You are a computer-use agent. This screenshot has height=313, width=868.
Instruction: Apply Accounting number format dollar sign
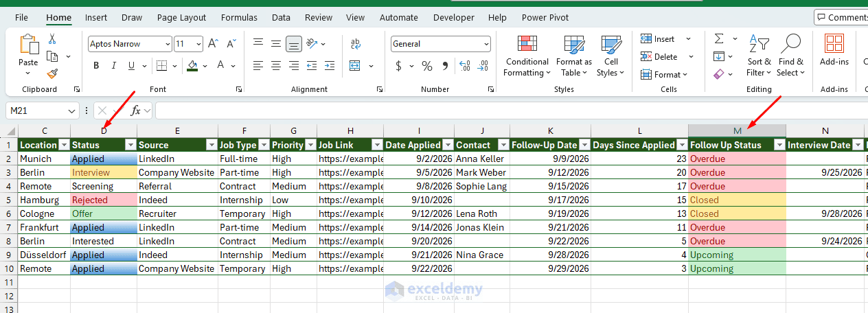tap(399, 66)
